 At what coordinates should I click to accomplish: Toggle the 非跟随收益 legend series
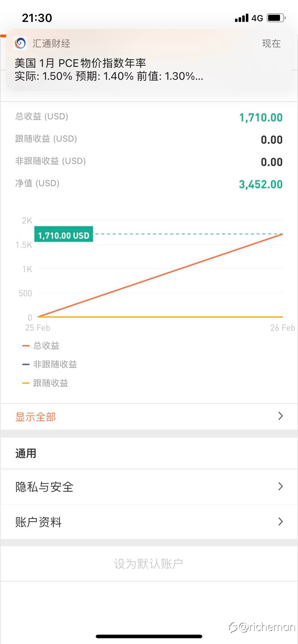pyautogui.click(x=50, y=364)
